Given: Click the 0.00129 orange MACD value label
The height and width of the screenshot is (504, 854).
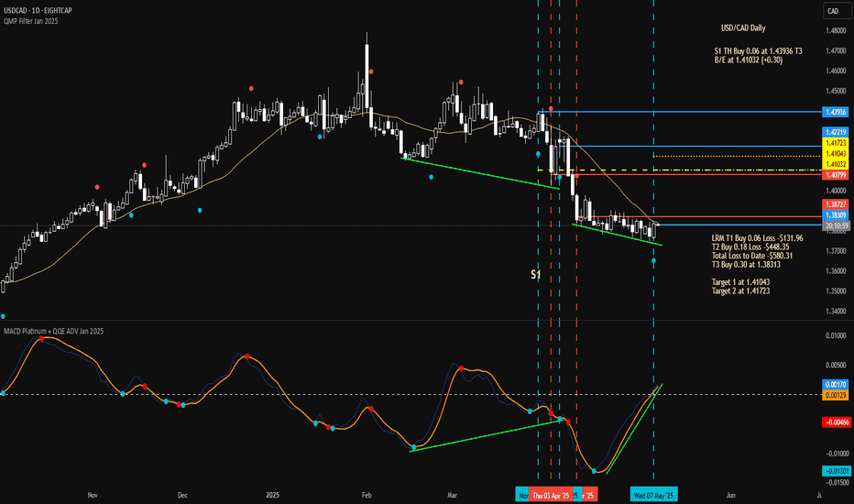Looking at the screenshot, I should (836, 395).
